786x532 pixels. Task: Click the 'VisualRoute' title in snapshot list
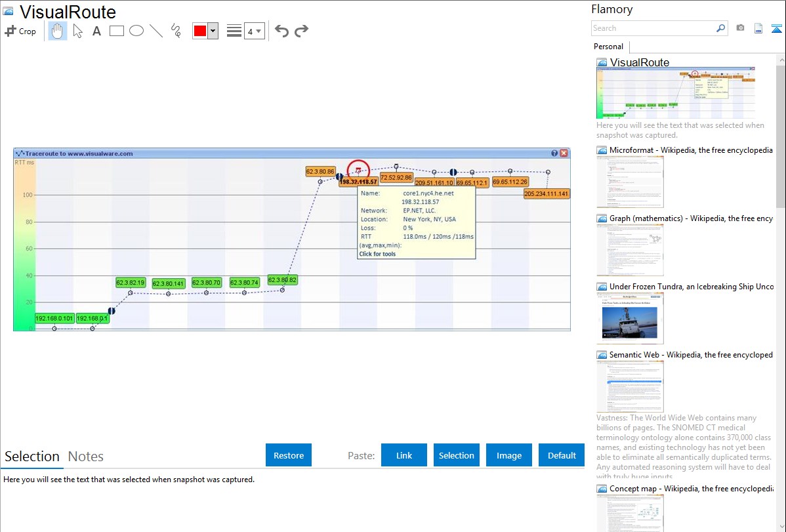pyautogui.click(x=640, y=63)
